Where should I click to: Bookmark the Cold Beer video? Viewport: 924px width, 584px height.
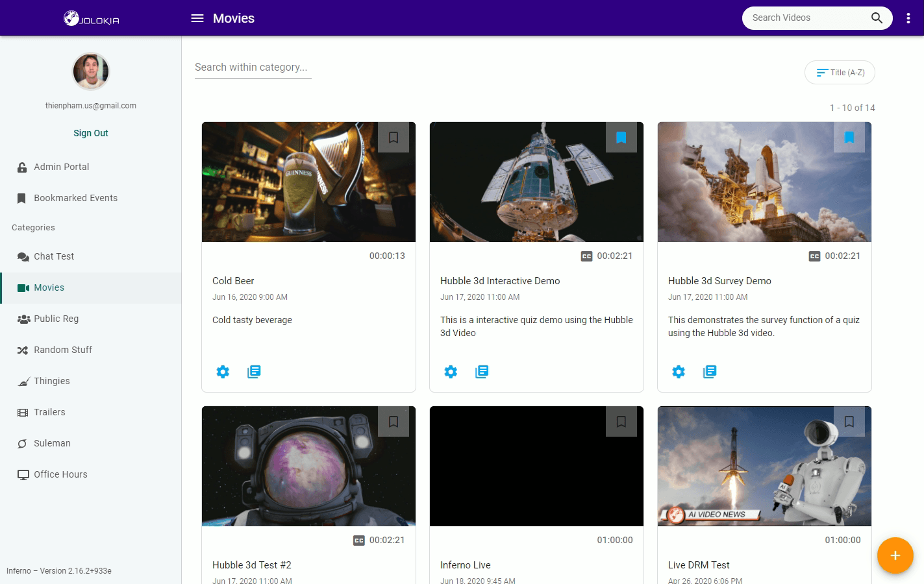[x=393, y=138]
